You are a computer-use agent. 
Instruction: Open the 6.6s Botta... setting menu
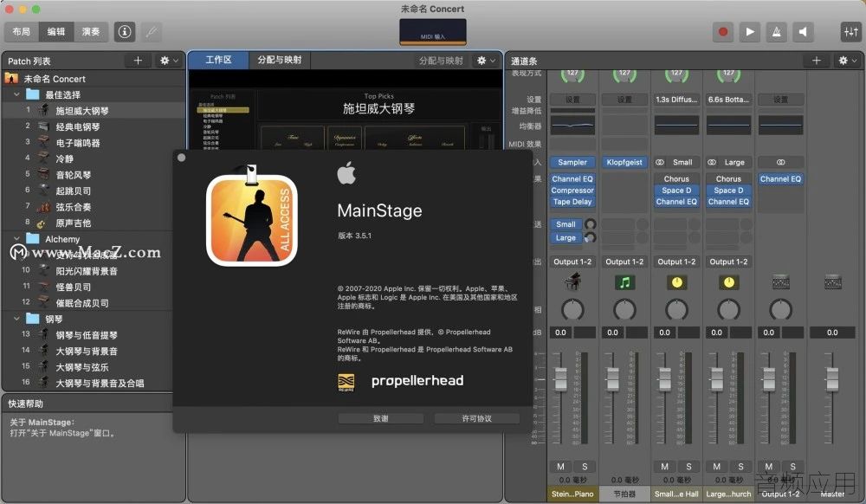(728, 100)
